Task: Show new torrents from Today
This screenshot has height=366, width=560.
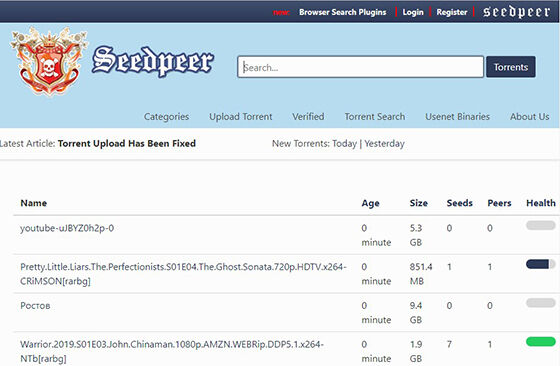Action: 344,144
